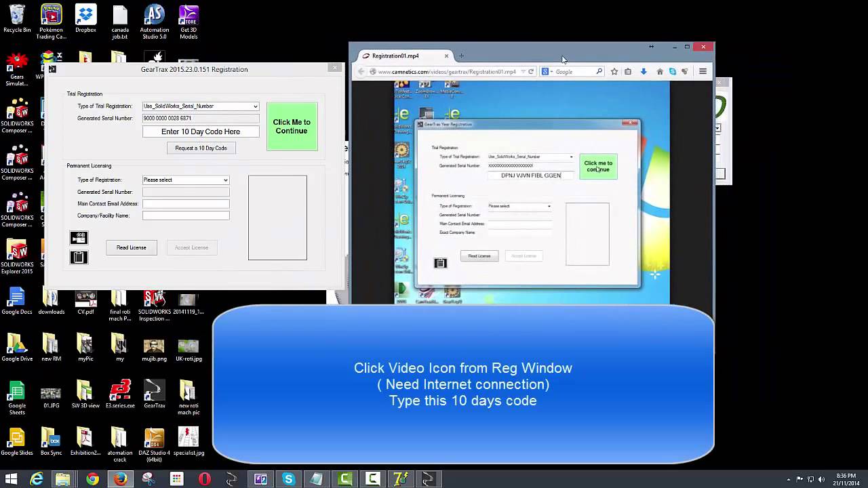Open Chrome from the taskbar
Screen dimensions: 868x488
click(92, 479)
